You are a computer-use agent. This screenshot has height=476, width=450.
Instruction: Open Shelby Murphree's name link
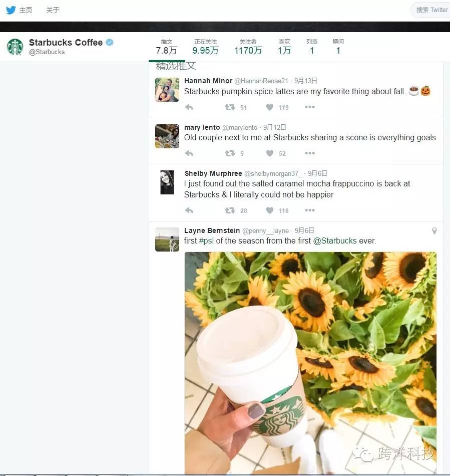tap(213, 174)
